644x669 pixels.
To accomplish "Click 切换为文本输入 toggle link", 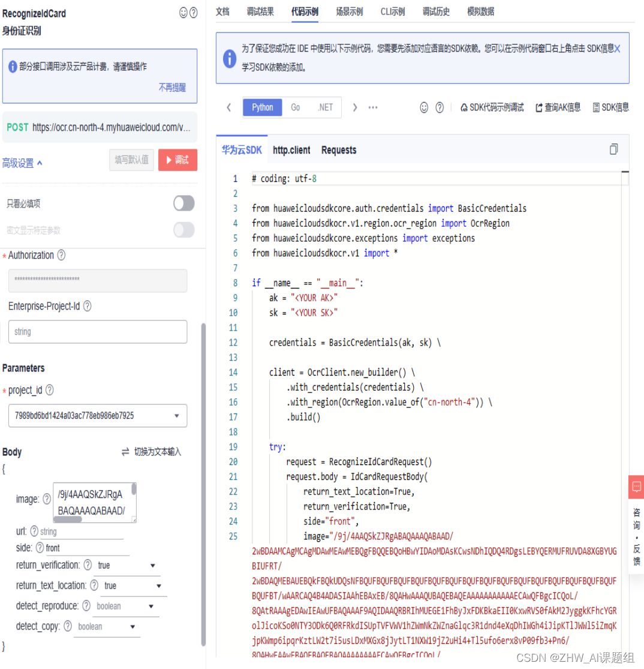I will tap(151, 451).
